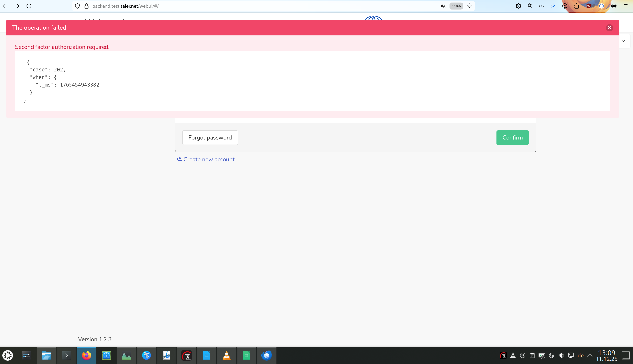Open the Firefox downloads panel

(x=553, y=6)
